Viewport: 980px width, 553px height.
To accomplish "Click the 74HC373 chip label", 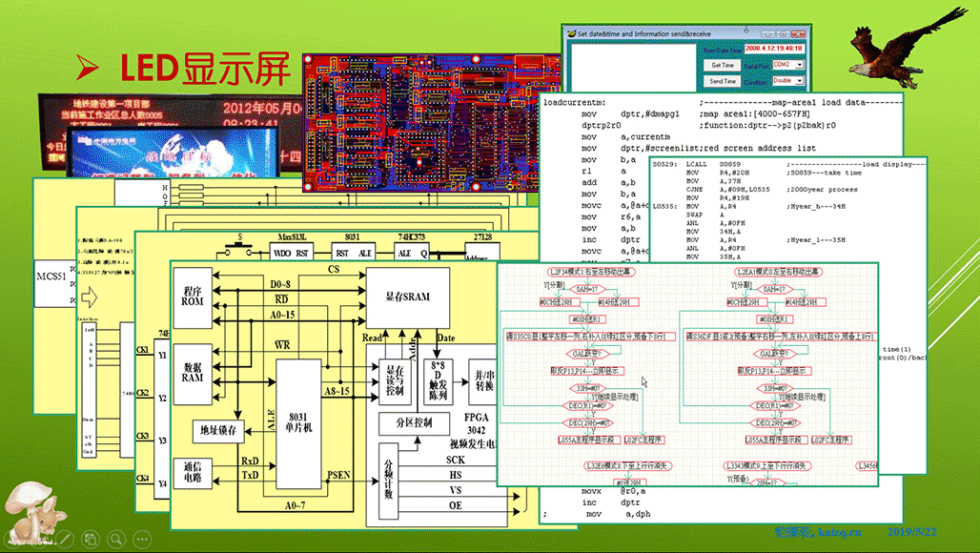I will 411,237.
